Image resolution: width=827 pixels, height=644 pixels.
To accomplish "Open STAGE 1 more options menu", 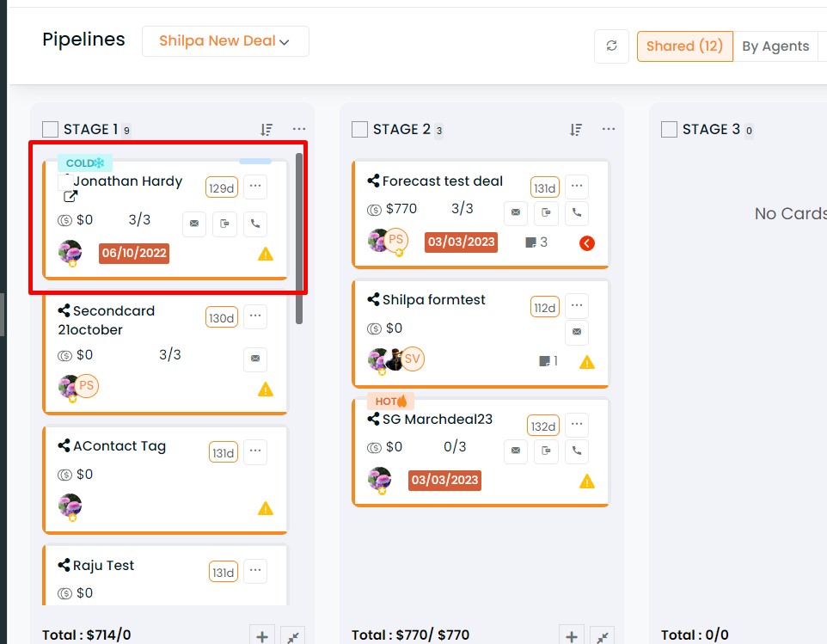I will click(x=299, y=129).
